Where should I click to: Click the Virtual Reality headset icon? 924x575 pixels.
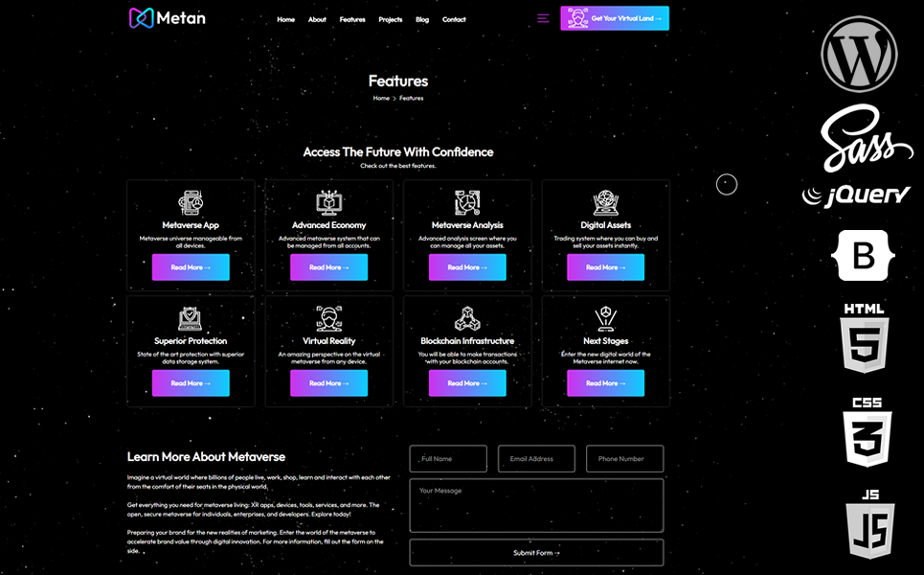(329, 318)
